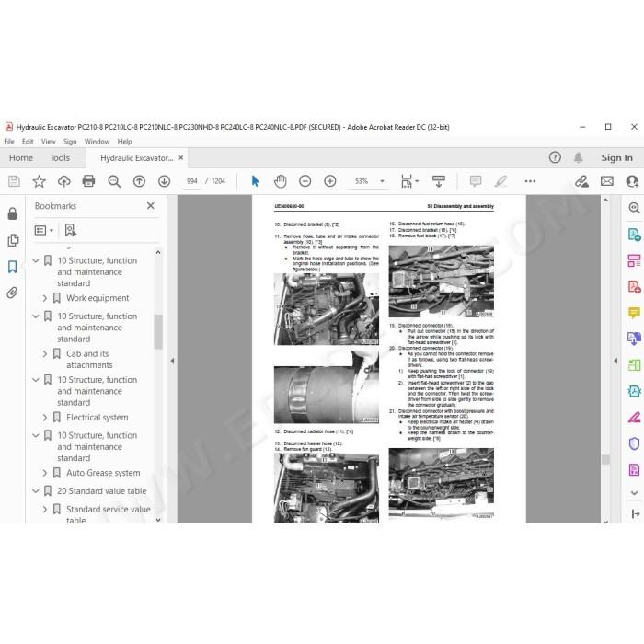Send file by email envelope icon
This screenshot has height=644, width=644.
607,181
